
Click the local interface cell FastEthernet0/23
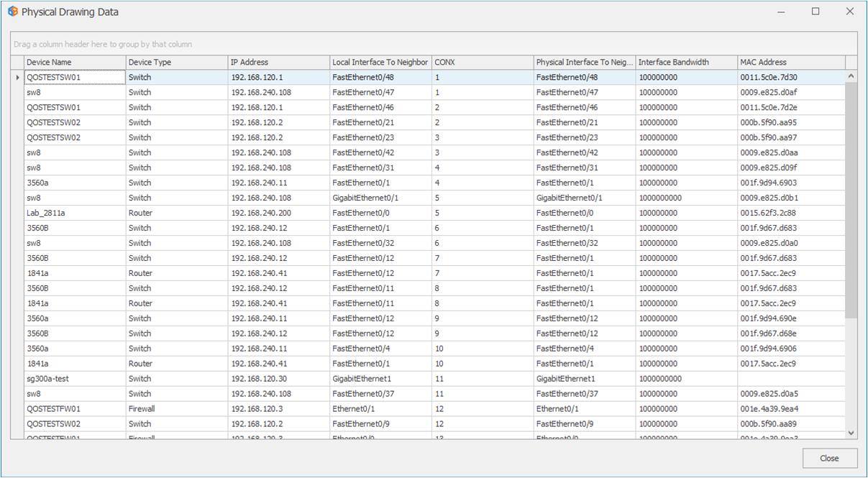(381, 137)
